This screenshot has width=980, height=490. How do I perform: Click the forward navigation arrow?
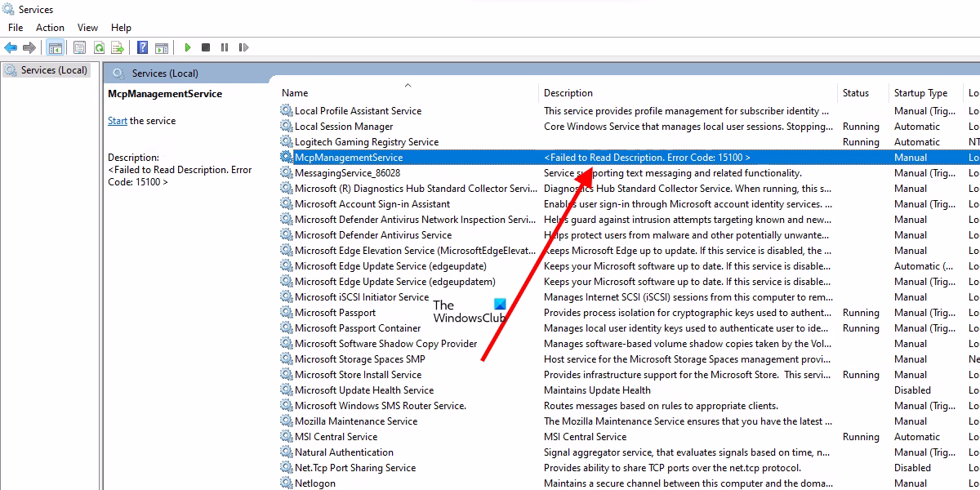[x=28, y=47]
